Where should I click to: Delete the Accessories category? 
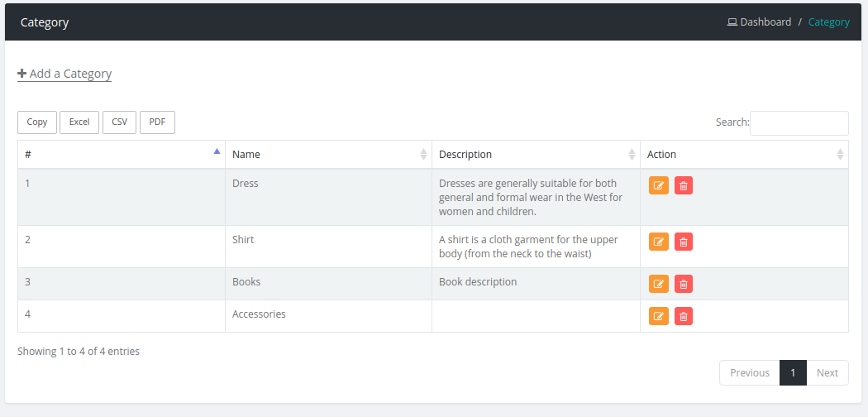(684, 316)
